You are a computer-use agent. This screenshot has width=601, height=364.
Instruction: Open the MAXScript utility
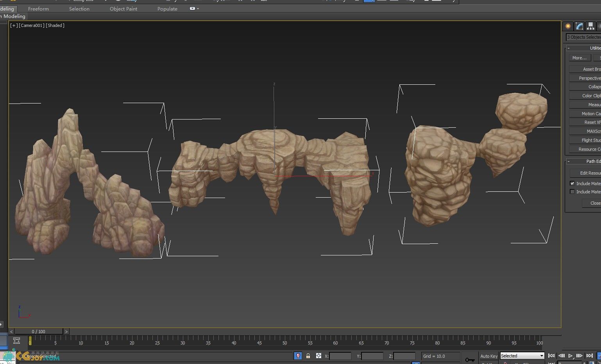[x=585, y=131]
